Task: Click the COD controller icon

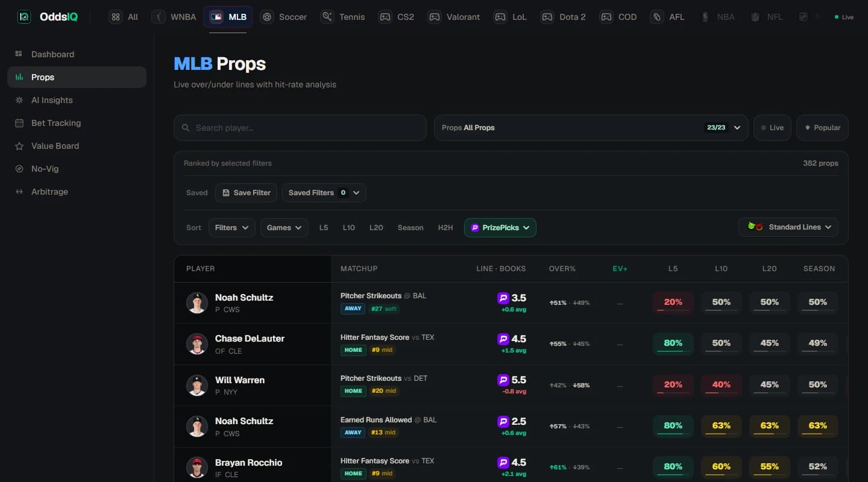Action: click(606, 17)
